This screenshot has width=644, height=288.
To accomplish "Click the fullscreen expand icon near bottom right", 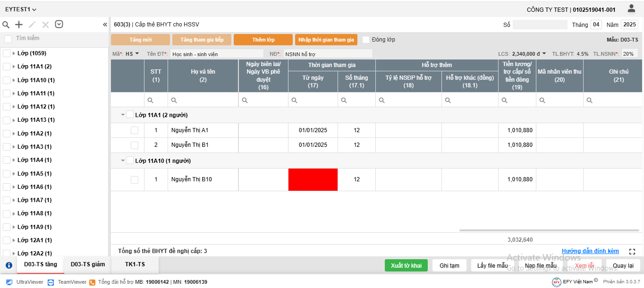I will [632, 252].
